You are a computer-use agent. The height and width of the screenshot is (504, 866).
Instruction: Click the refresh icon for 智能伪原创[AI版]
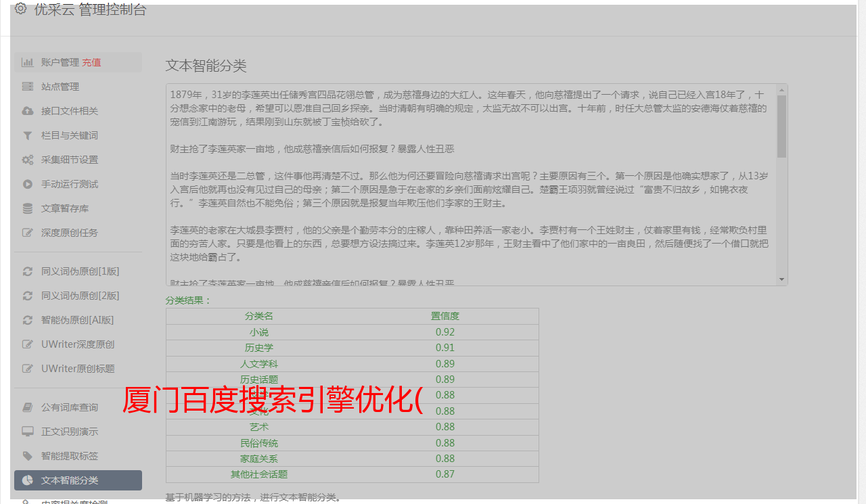(27, 320)
